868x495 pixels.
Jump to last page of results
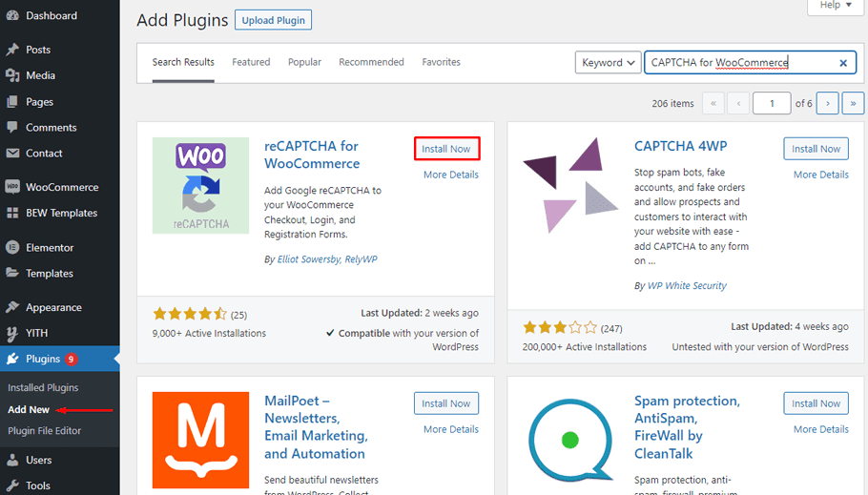pos(853,103)
